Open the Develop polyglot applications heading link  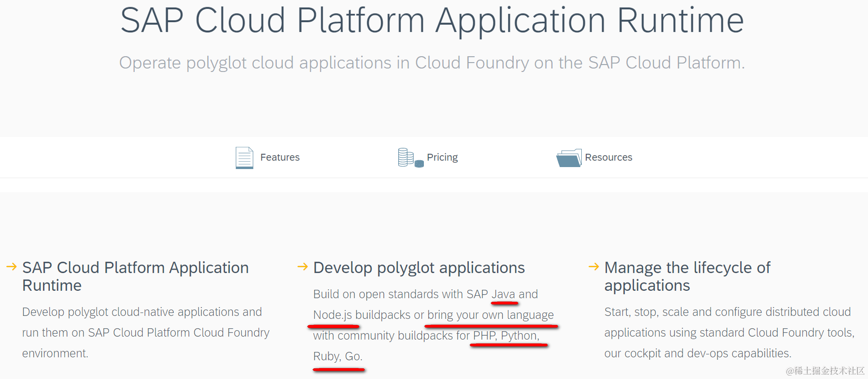point(419,268)
